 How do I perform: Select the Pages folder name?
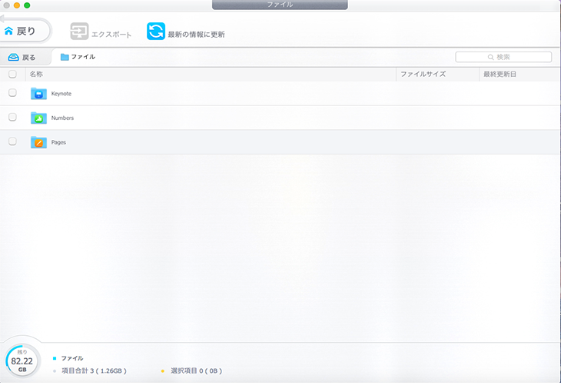pos(58,142)
